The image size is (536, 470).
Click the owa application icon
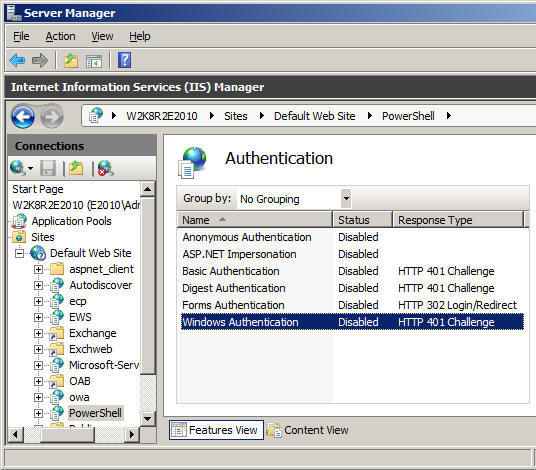[57, 397]
